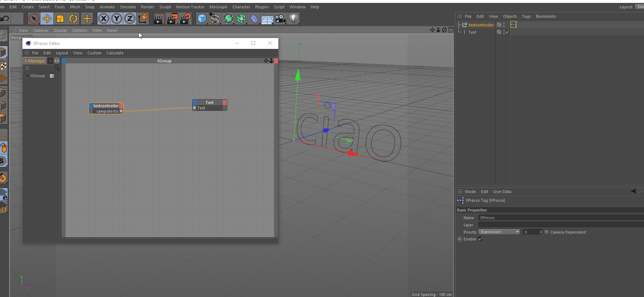The image size is (644, 297).
Task: Open User Data menu in Attribute Manager
Action: pyautogui.click(x=502, y=192)
